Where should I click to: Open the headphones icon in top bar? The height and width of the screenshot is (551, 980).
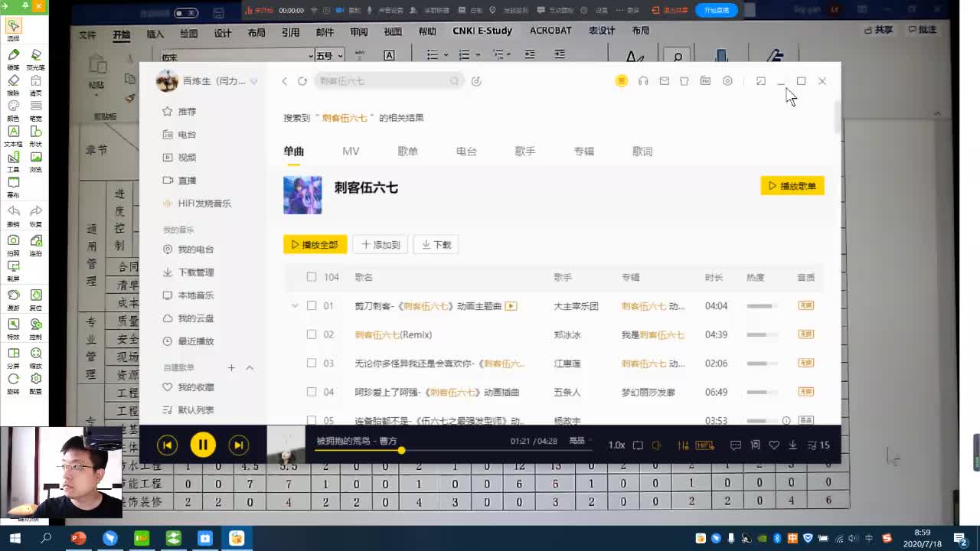point(643,81)
